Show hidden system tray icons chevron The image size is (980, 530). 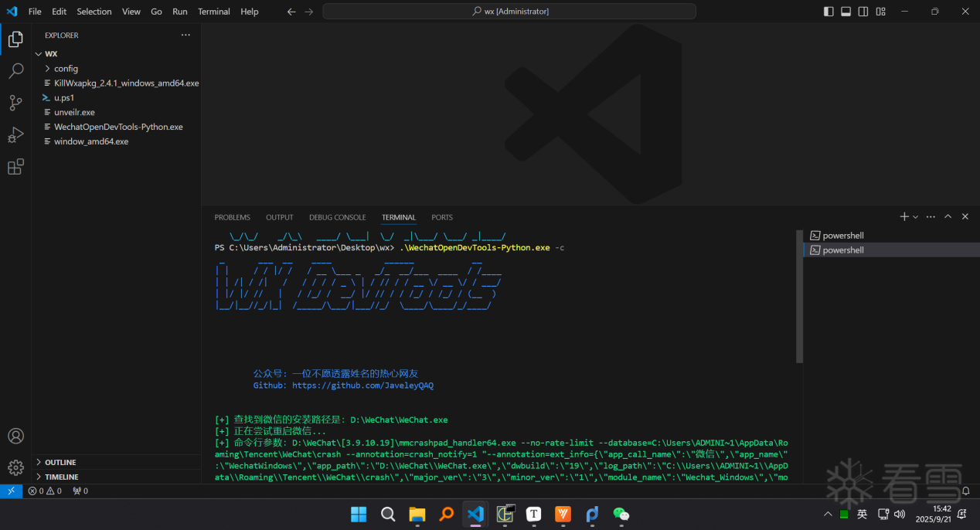[829, 514]
